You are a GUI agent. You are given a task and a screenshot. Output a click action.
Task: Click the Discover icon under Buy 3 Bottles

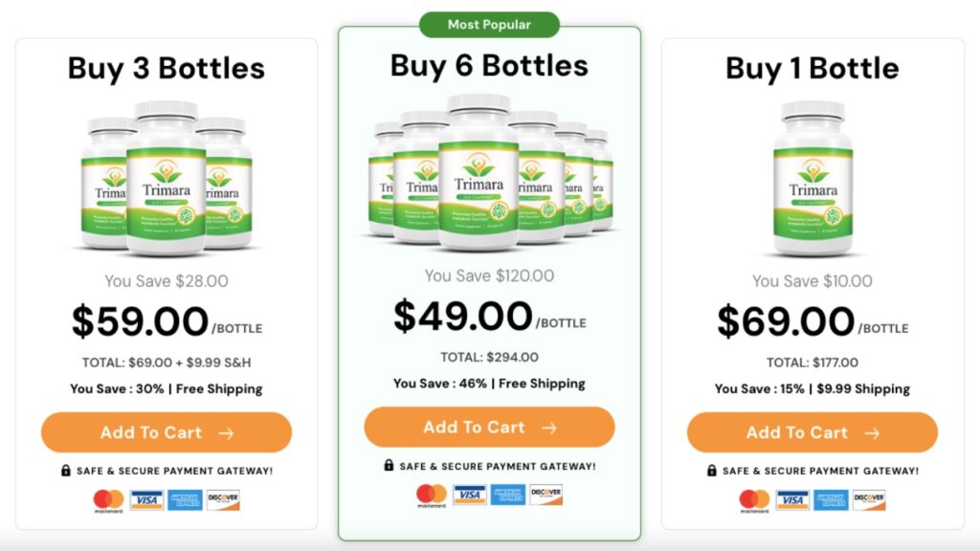221,498
